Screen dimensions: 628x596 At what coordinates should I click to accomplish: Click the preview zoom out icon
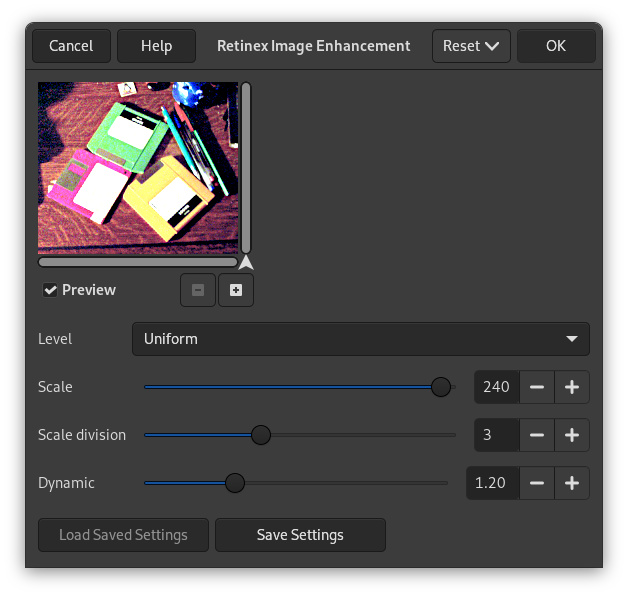197,290
